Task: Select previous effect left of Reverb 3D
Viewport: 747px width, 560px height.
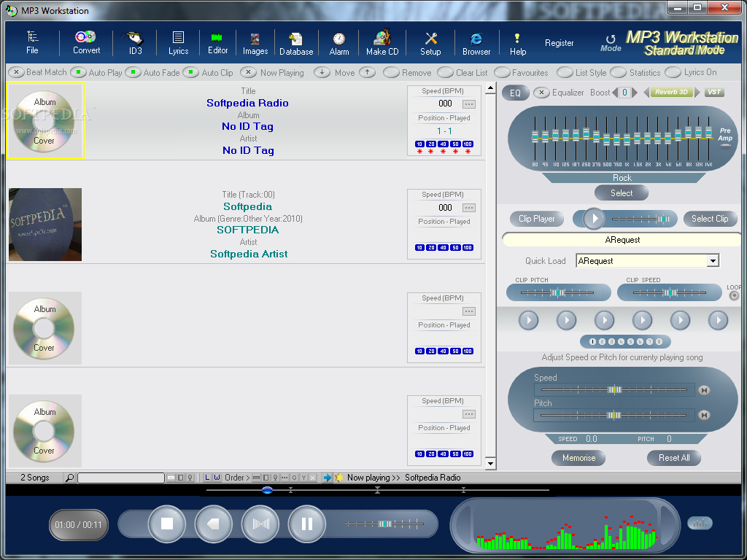Action: pos(646,92)
